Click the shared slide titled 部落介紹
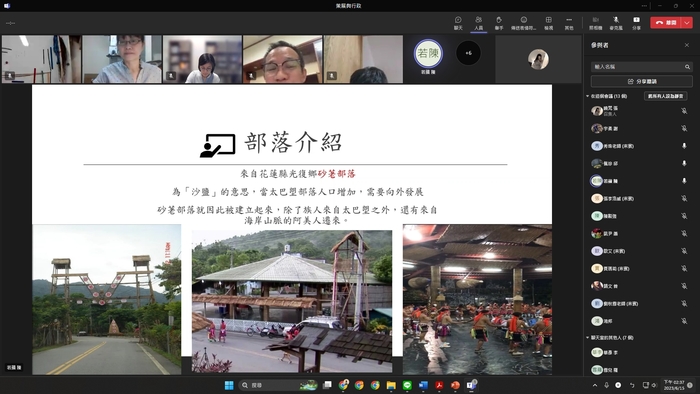Image resolution: width=700 pixels, height=394 pixels. [x=292, y=229]
